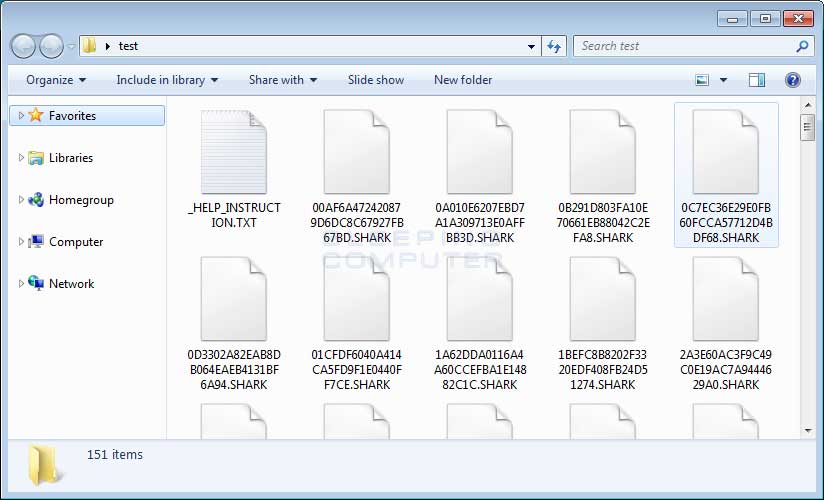This screenshot has height=500, width=824.
Task: Expand the Favorites tree node
Action: [x=21, y=116]
